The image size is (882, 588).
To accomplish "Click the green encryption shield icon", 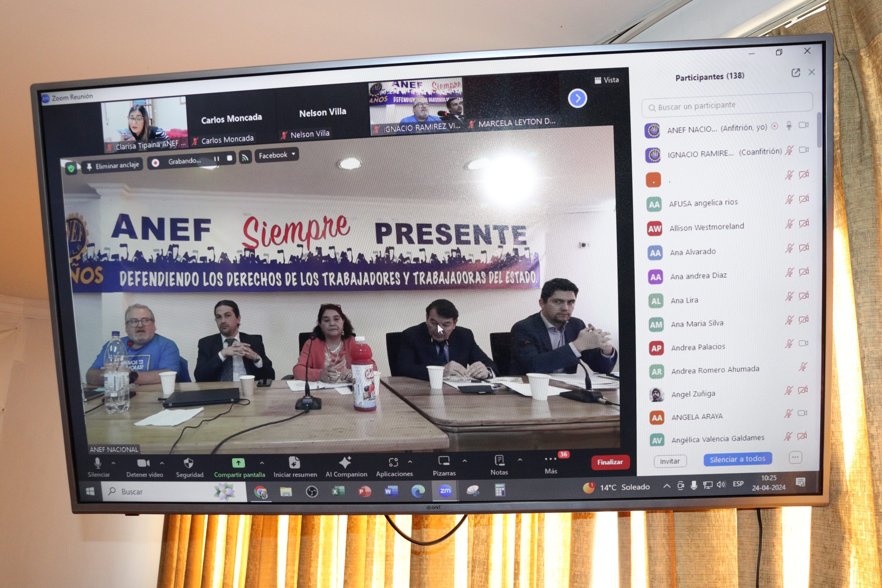I will [x=71, y=169].
